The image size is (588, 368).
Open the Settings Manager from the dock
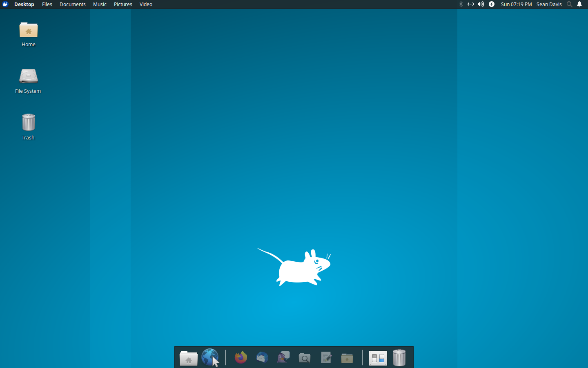(378, 358)
